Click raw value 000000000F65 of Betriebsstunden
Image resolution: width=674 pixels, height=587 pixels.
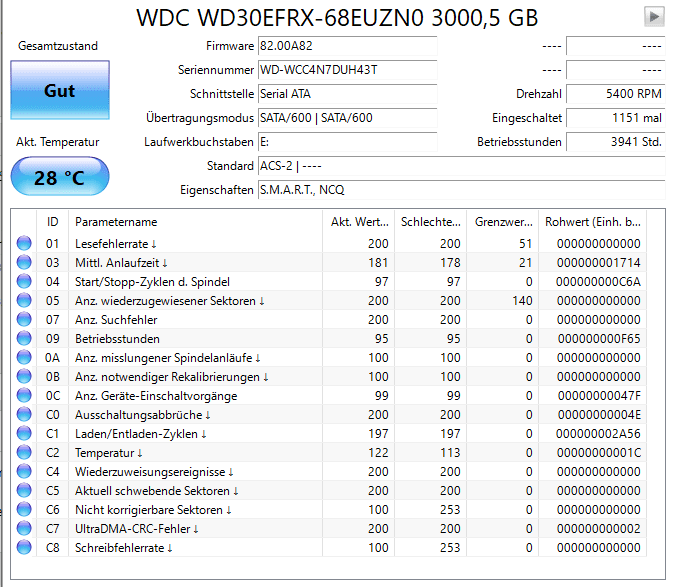pos(599,339)
